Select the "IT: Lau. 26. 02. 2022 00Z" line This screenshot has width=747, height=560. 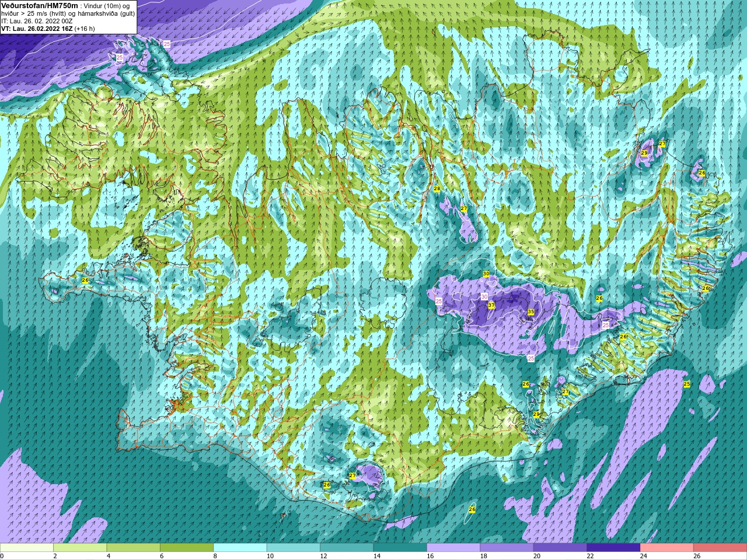(37, 21)
